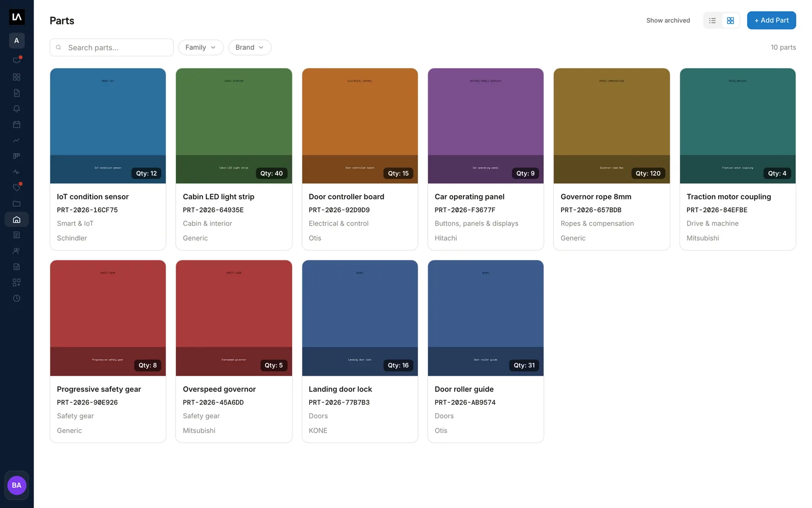Open the Cabin LED light strip thumbnail
The image size is (812, 508).
click(234, 126)
